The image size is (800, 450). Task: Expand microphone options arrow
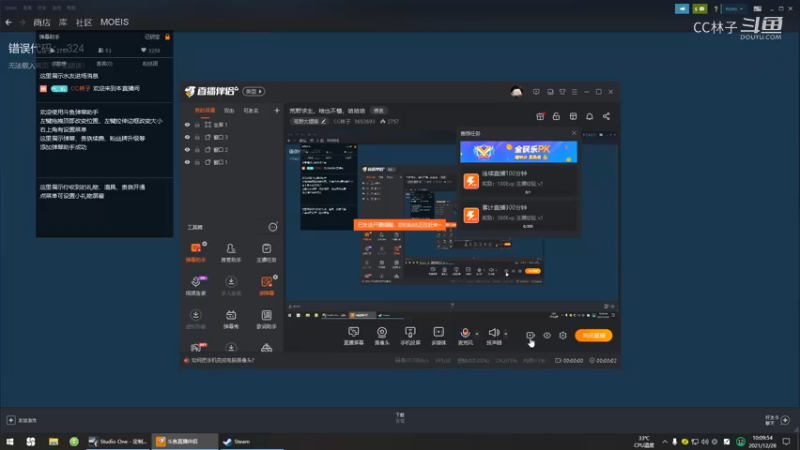(477, 334)
